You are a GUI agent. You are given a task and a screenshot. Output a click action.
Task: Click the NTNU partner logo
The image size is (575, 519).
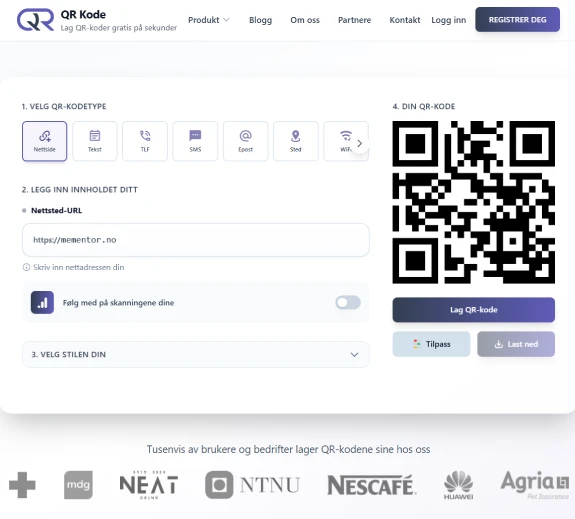[252, 485]
